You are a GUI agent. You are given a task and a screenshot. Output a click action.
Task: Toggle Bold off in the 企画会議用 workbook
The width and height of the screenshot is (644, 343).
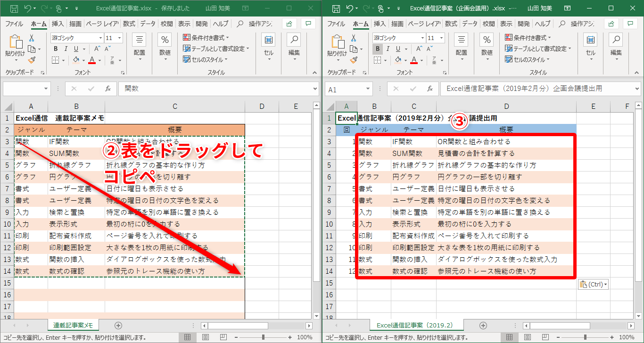tap(378, 49)
